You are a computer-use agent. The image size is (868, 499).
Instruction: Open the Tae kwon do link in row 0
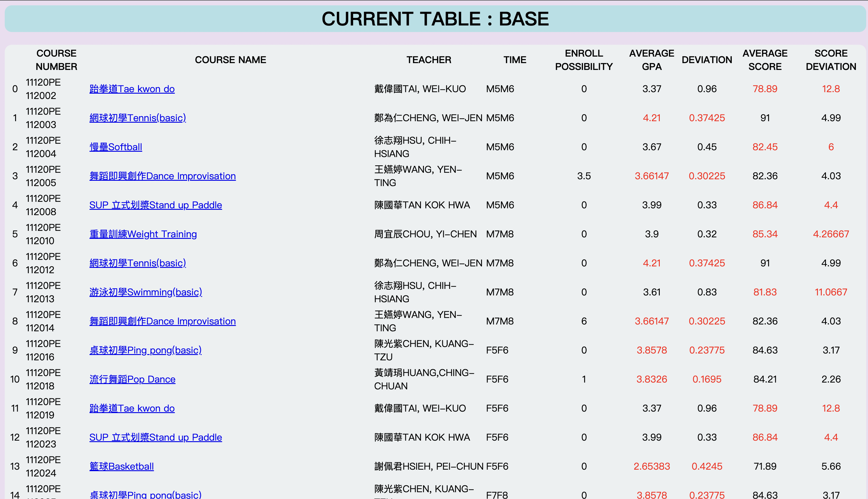click(x=132, y=89)
